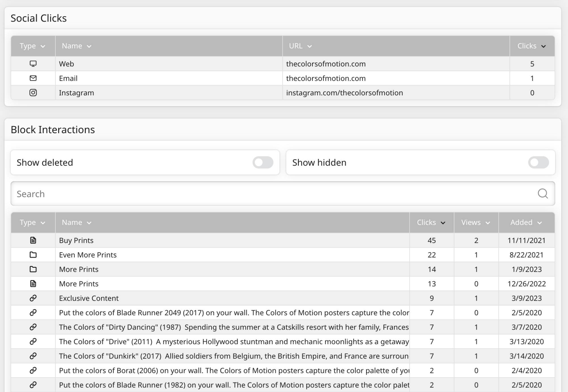Click link icon for Dunkirk row
This screenshot has height=392, width=568.
point(33,356)
